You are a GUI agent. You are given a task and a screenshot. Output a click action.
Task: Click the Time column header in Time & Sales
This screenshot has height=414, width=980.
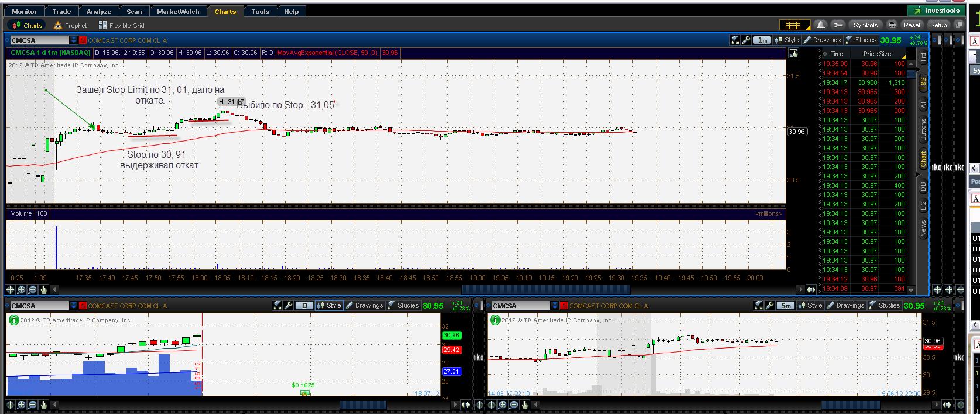pyautogui.click(x=837, y=54)
